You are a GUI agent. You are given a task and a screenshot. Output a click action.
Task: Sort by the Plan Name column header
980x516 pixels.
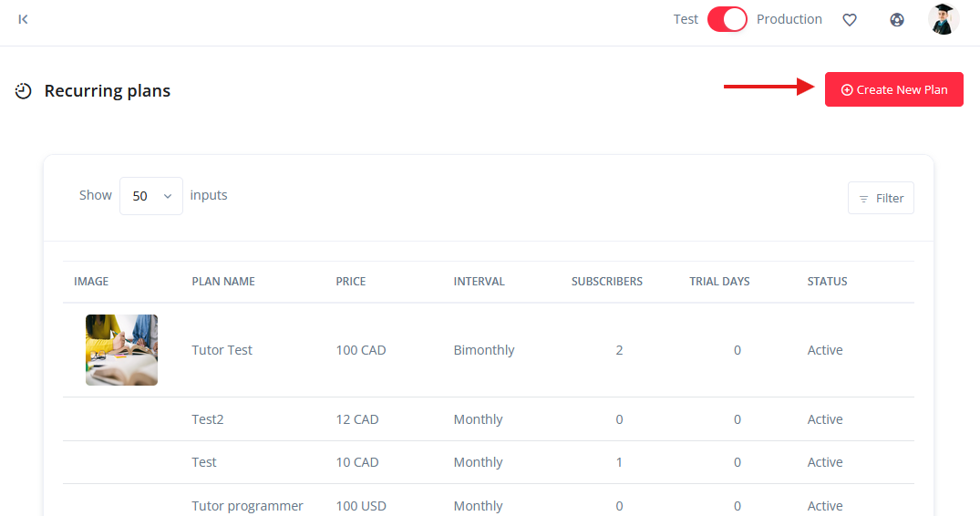coord(223,282)
